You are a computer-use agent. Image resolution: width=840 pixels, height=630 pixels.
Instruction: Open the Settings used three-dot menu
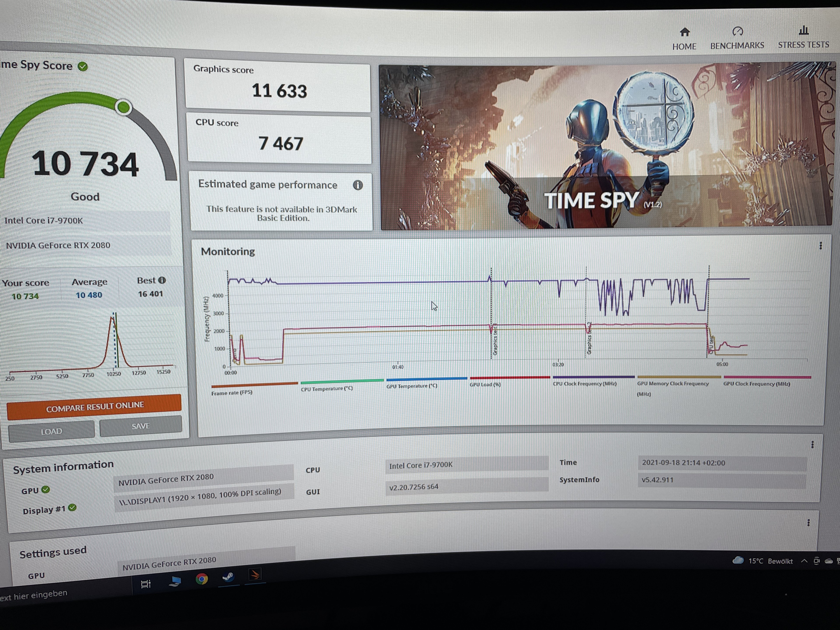(808, 523)
